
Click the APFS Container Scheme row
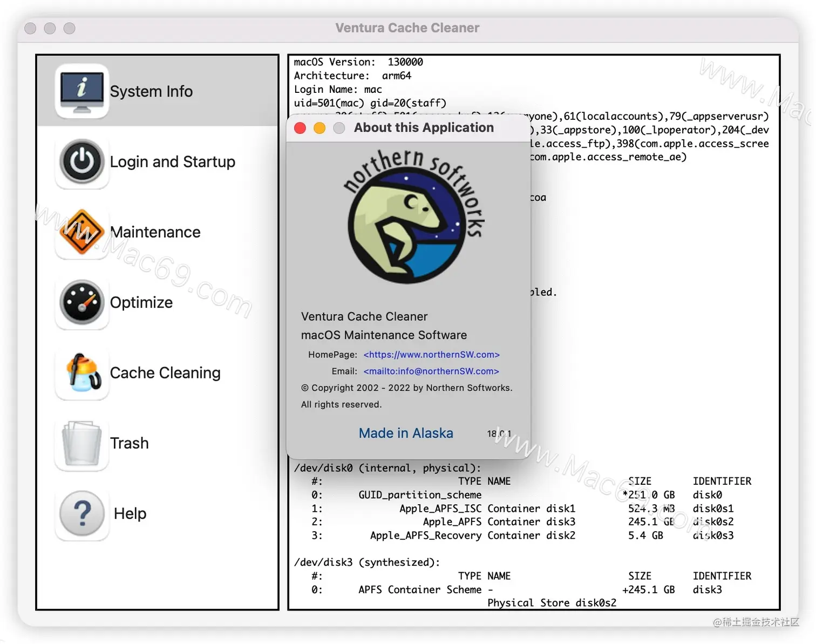[517, 589]
